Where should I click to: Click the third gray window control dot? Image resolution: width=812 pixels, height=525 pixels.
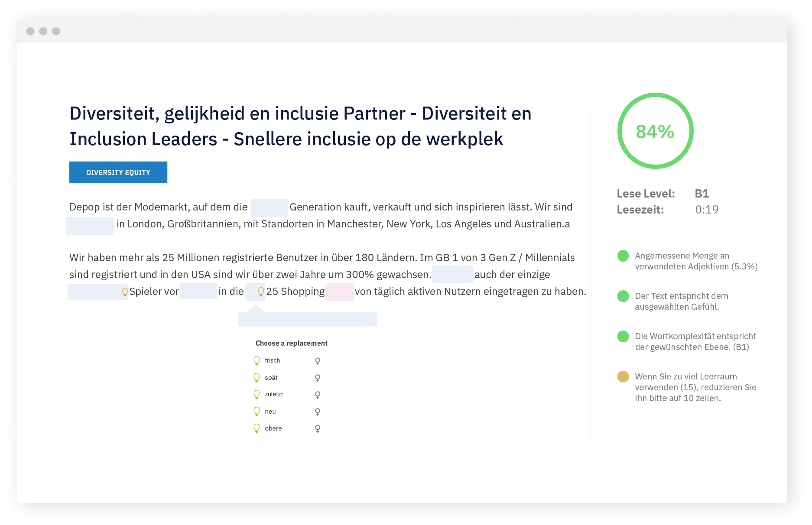click(56, 31)
